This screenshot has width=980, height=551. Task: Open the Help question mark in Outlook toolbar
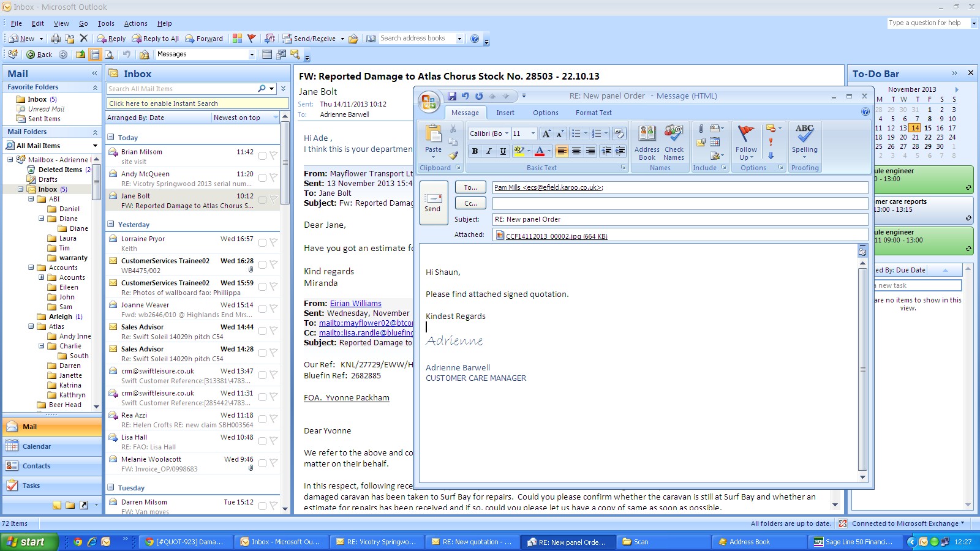tap(475, 39)
